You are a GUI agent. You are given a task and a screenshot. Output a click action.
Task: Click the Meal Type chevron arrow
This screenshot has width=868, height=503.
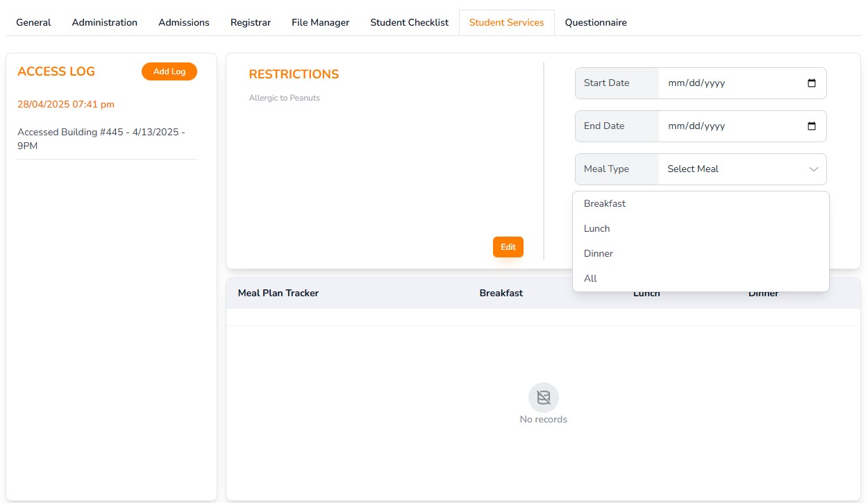click(x=812, y=169)
